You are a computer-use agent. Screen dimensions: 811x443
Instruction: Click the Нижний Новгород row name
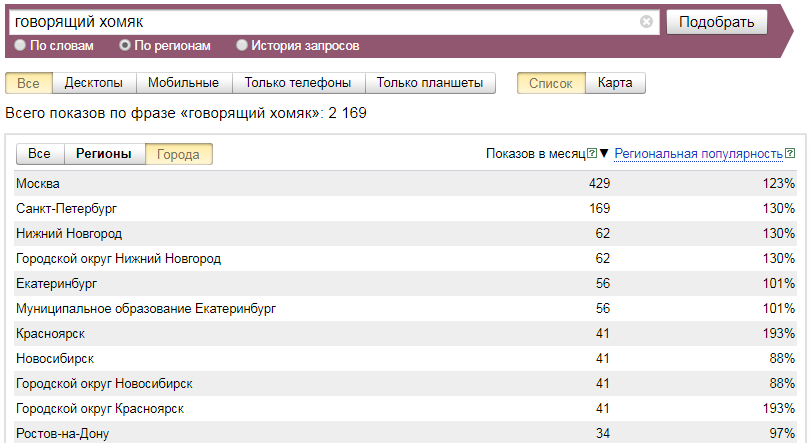coord(69,234)
